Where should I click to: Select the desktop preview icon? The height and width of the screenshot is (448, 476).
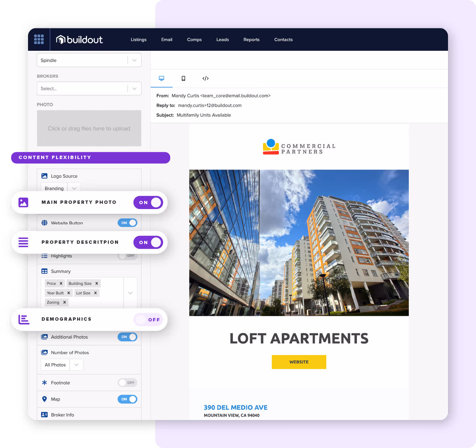161,78
